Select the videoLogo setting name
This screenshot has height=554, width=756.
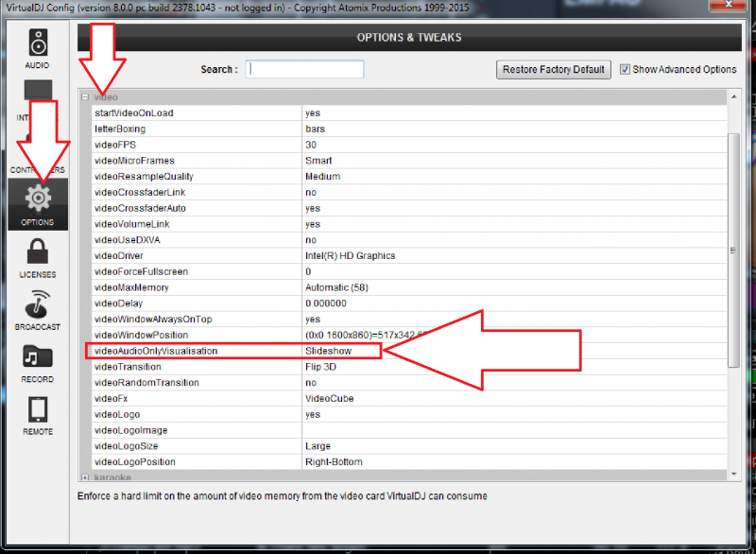click(x=117, y=415)
